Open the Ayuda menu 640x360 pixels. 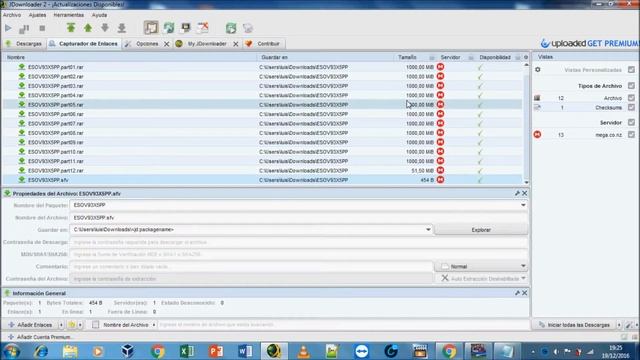tap(99, 15)
